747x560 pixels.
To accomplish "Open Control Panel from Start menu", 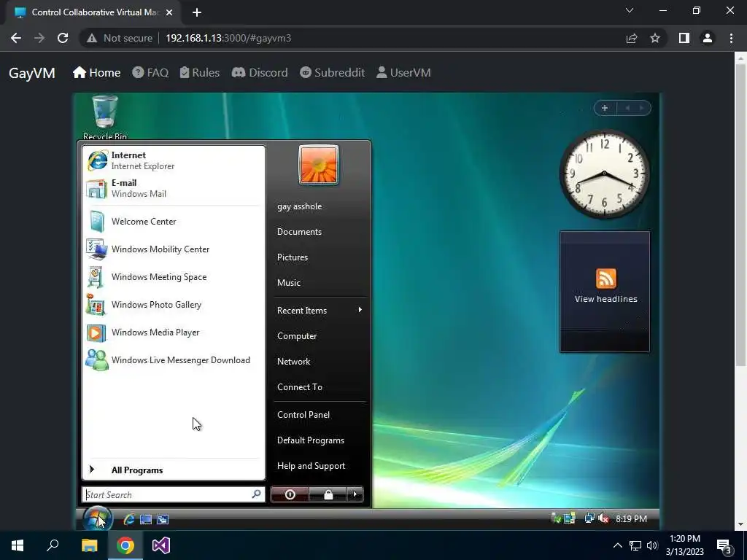I will click(x=303, y=415).
